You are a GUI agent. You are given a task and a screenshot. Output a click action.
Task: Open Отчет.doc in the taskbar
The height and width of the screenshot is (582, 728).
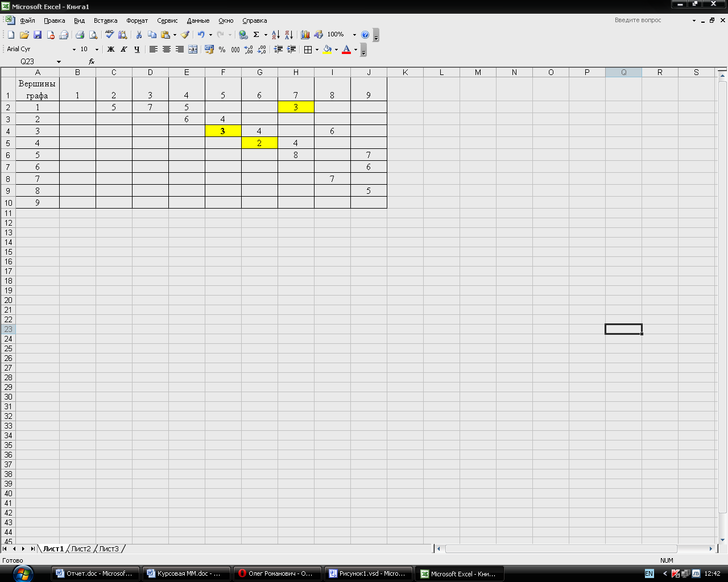pos(95,573)
